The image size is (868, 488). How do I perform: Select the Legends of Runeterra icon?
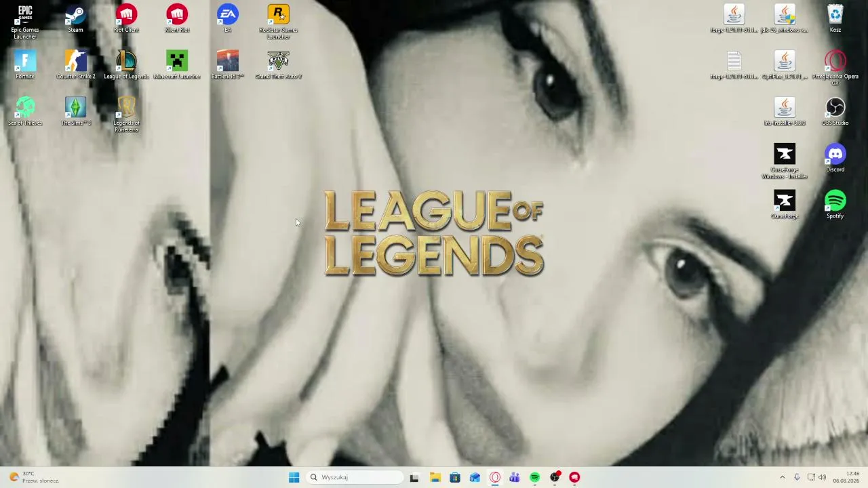pyautogui.click(x=126, y=115)
